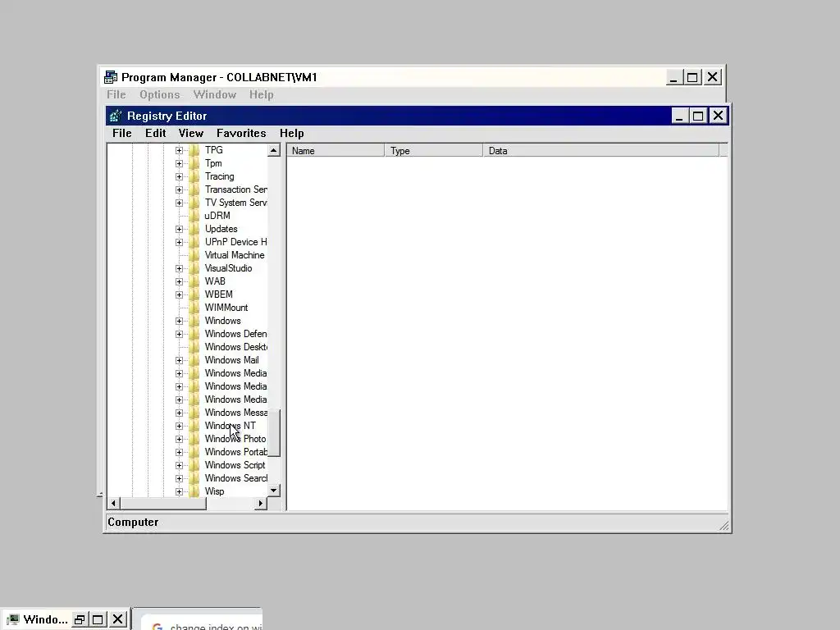Click the horizontal scrollbar thumb in tree
The height and width of the screenshot is (630, 840).
(163, 503)
